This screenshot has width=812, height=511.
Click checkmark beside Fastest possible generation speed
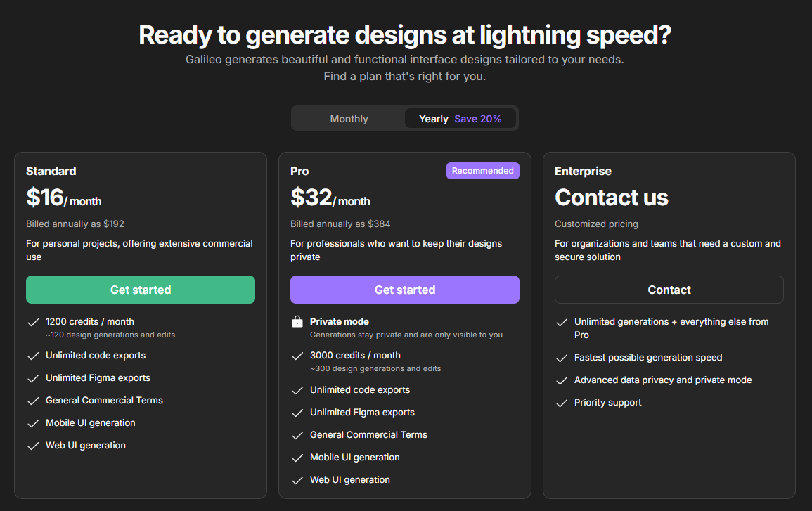pyautogui.click(x=562, y=358)
